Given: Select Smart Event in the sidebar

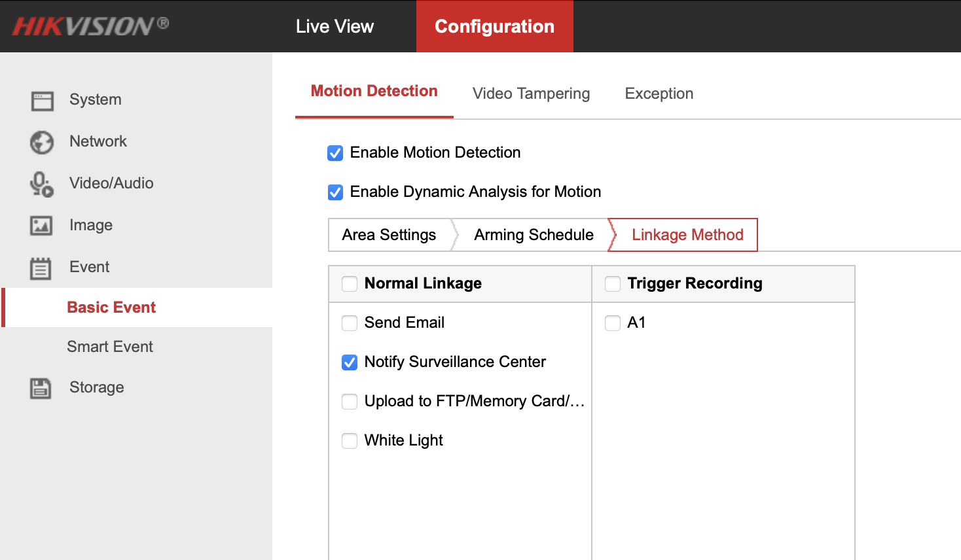Looking at the screenshot, I should pos(110,347).
